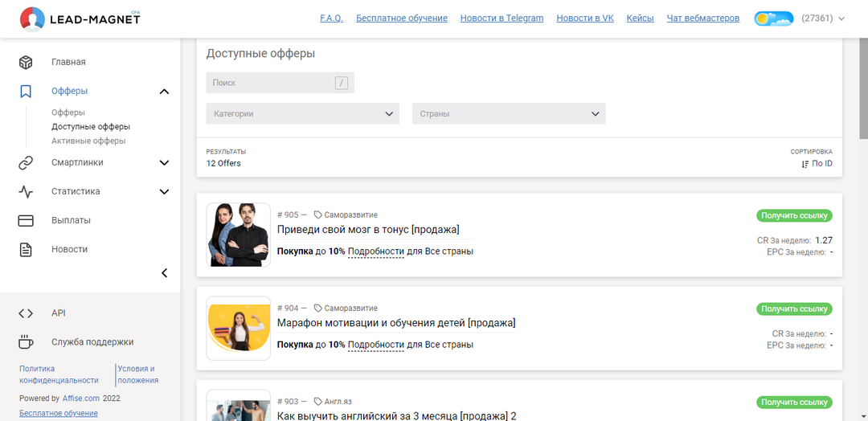Click the API code brackets icon
Image resolution: width=868 pixels, height=421 pixels.
[26, 313]
